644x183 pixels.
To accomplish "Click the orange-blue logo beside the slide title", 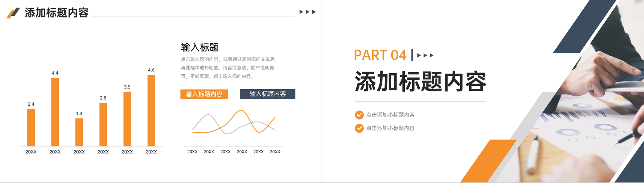I will click(x=13, y=13).
